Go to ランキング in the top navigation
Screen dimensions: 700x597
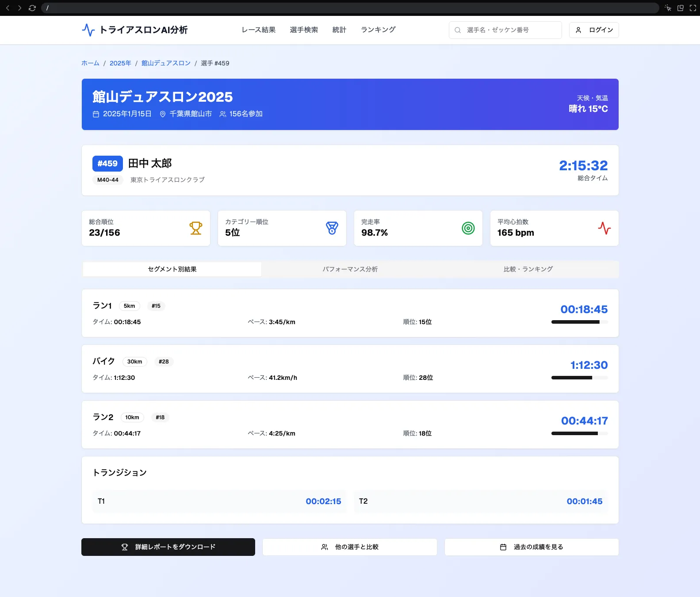[378, 30]
